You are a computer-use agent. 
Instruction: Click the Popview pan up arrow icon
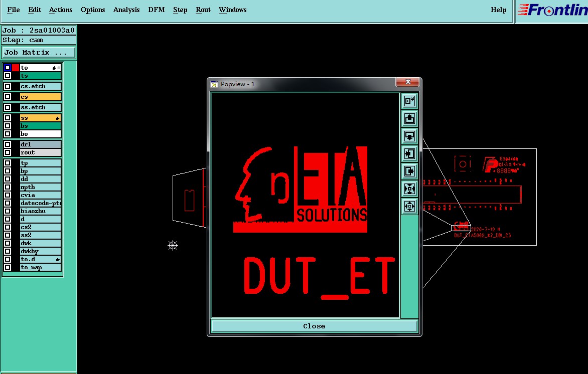point(409,118)
